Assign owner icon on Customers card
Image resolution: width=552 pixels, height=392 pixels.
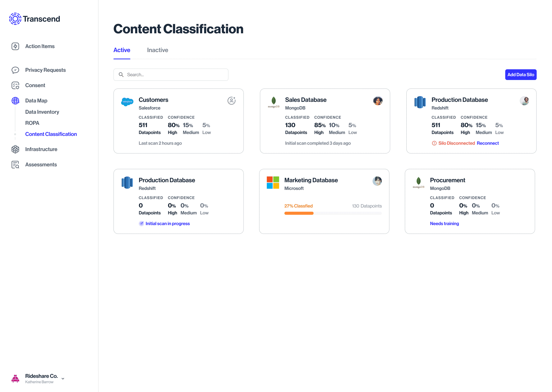[231, 101]
